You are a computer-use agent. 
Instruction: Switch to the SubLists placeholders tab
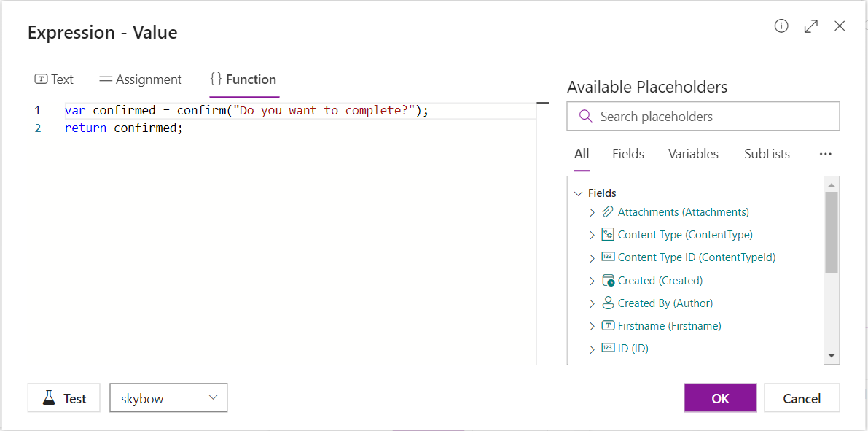coord(767,154)
